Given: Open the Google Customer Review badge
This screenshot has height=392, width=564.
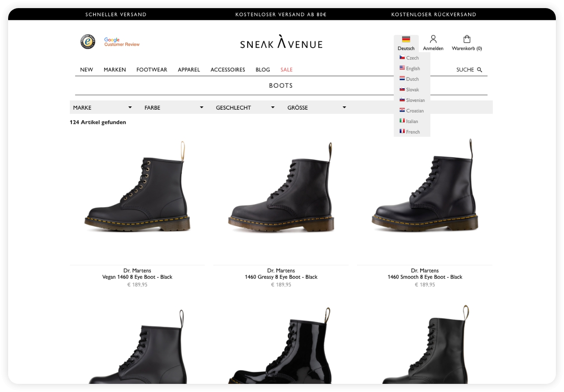Looking at the screenshot, I should click(x=121, y=42).
